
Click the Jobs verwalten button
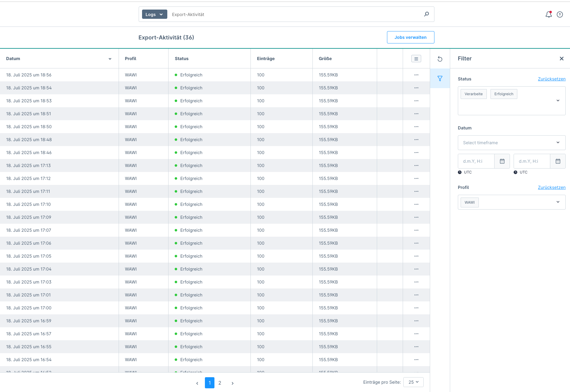point(410,37)
